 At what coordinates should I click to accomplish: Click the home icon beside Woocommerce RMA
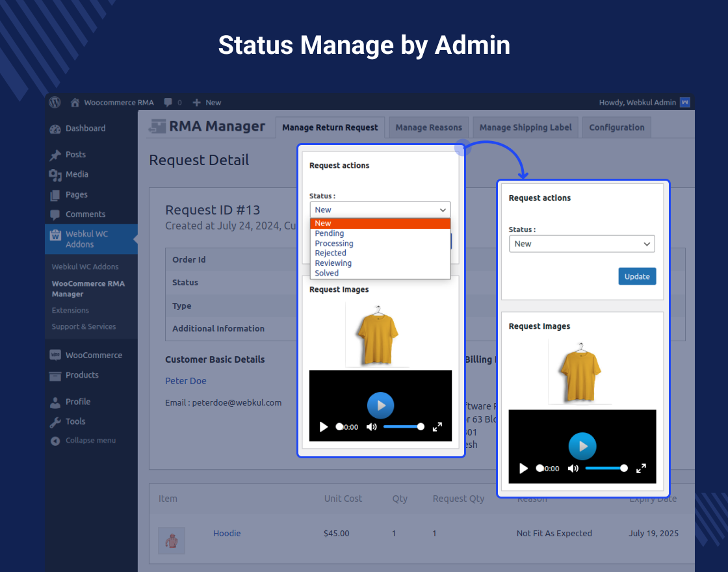[x=75, y=102]
